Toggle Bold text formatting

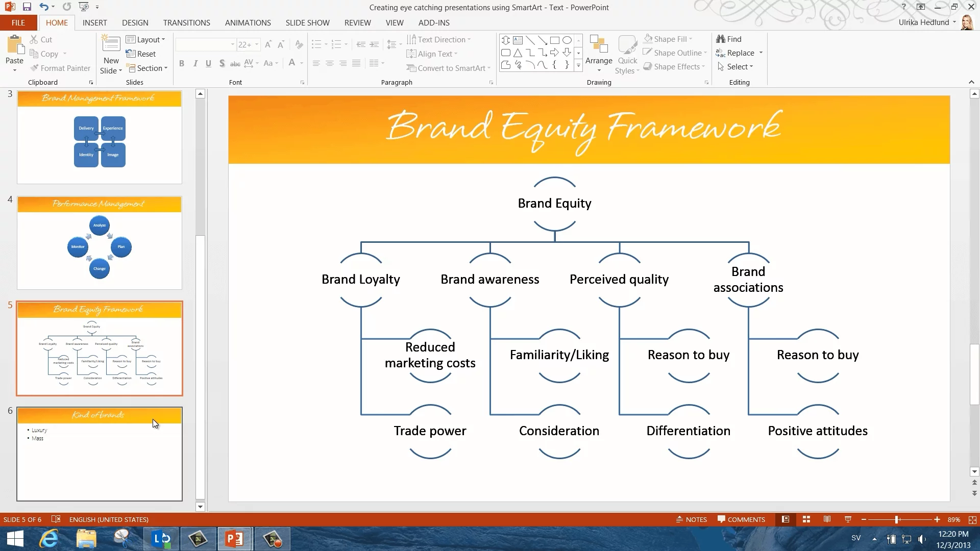point(182,63)
